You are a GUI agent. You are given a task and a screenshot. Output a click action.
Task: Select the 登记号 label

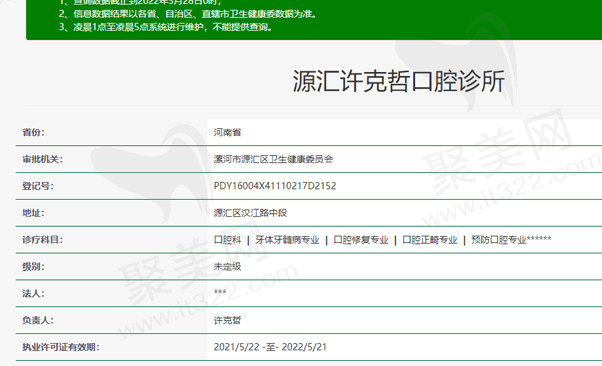click(38, 186)
